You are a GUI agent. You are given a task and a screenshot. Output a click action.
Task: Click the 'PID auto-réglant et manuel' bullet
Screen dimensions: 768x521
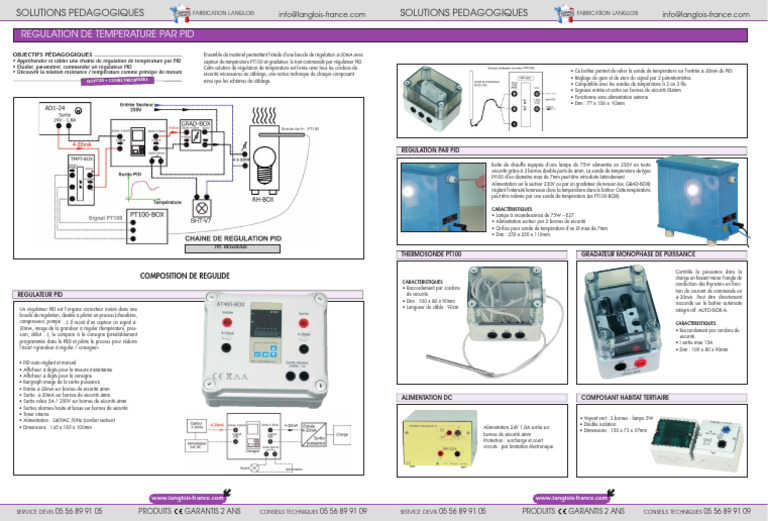click(x=49, y=363)
